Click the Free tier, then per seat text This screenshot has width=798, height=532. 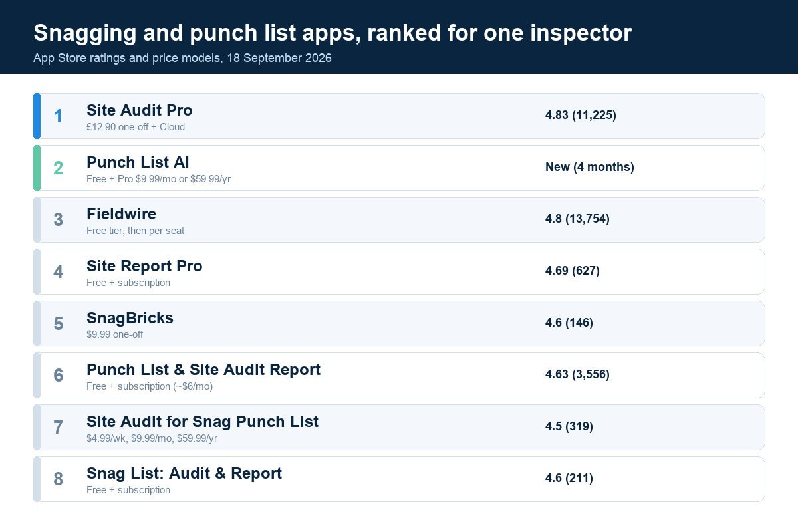136,231
